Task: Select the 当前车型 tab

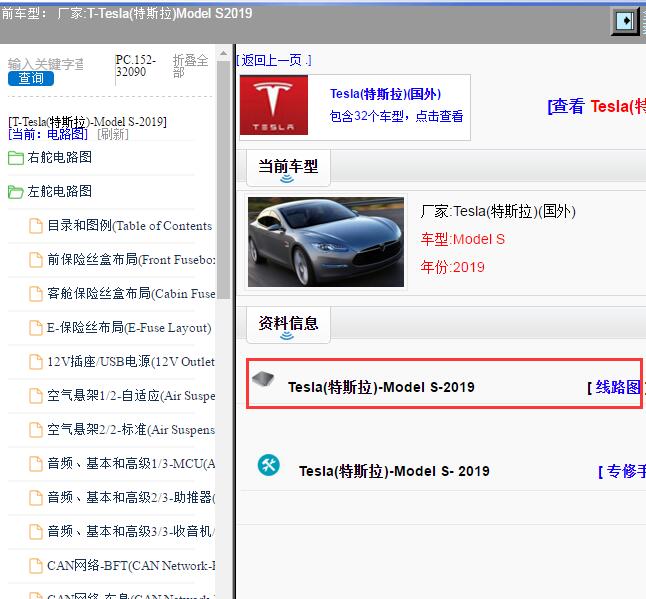Action: coord(288,168)
